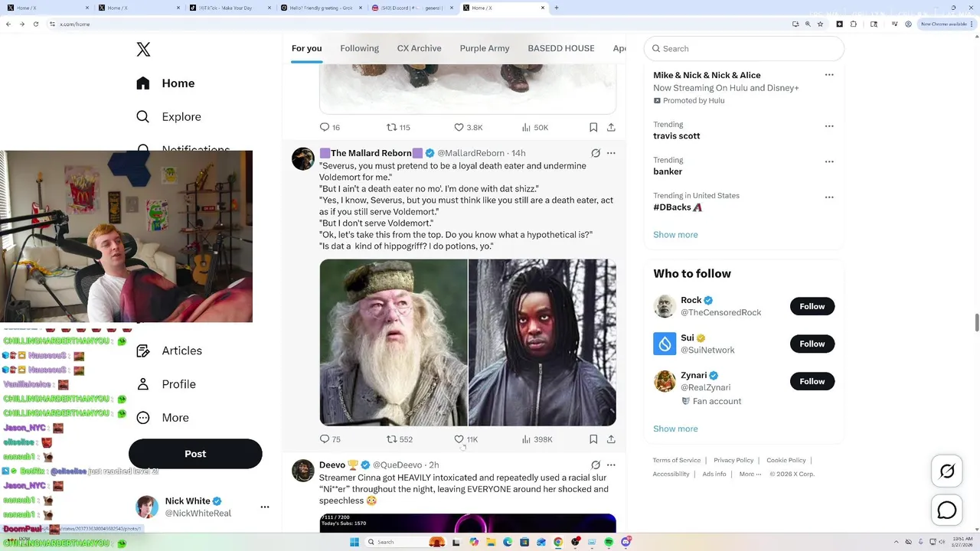Viewport: 980px width, 551px height.
Task: Repost the Mallard post with 552 reposts
Action: pos(391,439)
